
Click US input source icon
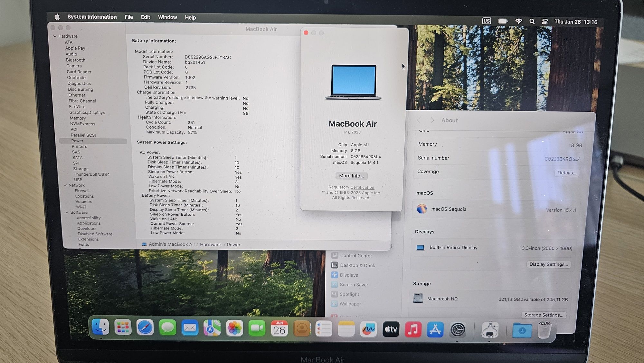pos(487,21)
